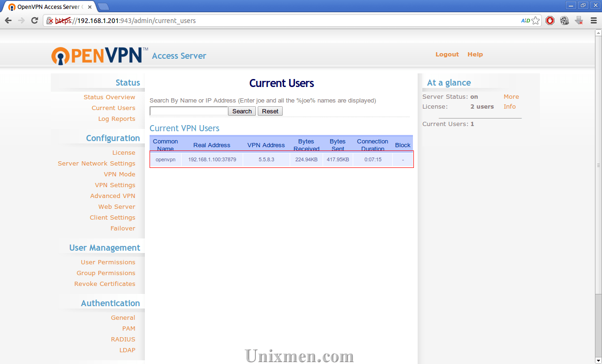The width and height of the screenshot is (602, 364).
Task: Open Status Overview from the sidebar
Action: click(x=110, y=97)
